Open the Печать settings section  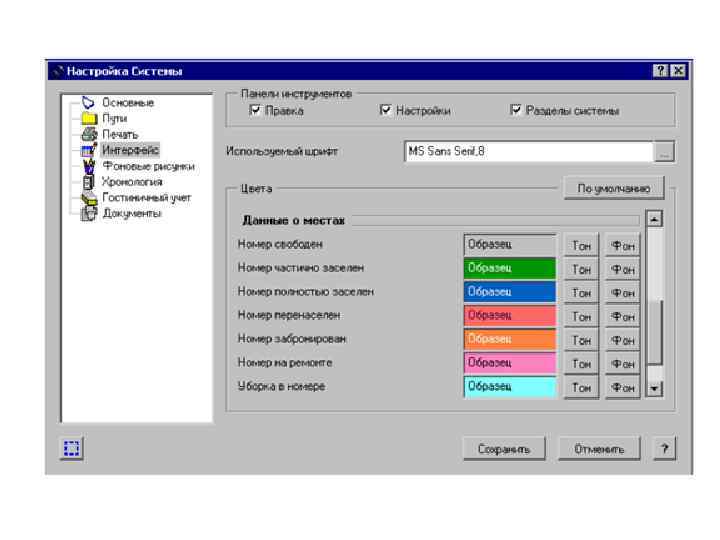pos(120,135)
